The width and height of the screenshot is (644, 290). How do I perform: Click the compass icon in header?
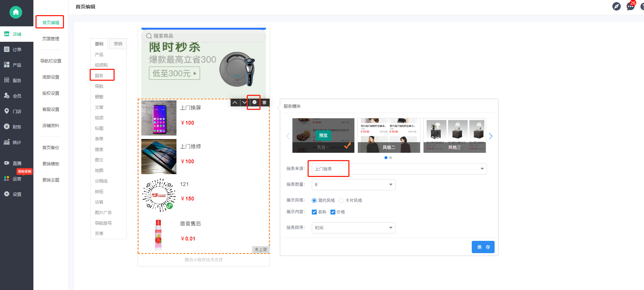coord(617,6)
